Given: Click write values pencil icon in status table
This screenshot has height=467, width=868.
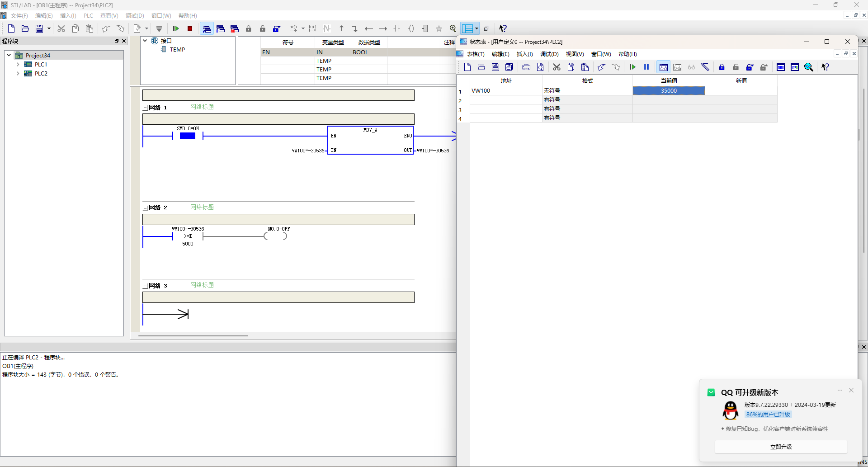Looking at the screenshot, I should (x=705, y=67).
